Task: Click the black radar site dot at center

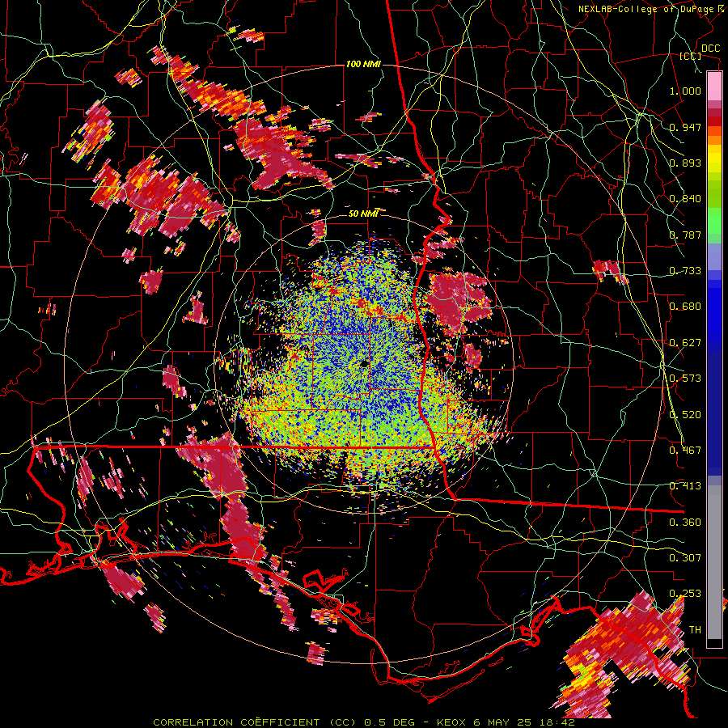Action: (365, 364)
